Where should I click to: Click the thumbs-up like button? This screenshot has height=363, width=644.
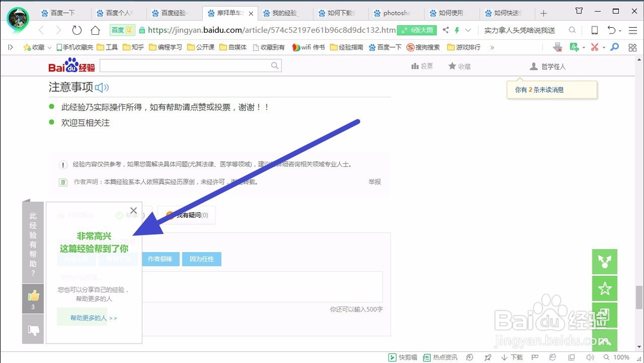[x=33, y=299]
